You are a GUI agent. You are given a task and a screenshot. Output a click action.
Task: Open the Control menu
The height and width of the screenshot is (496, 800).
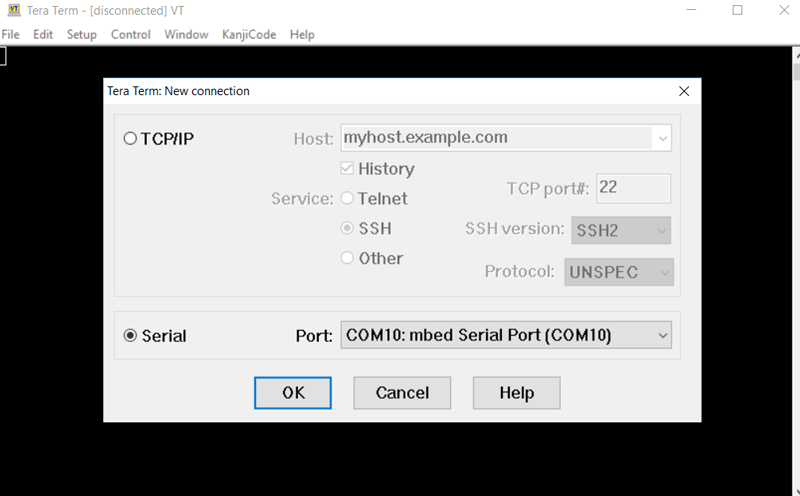(x=131, y=34)
